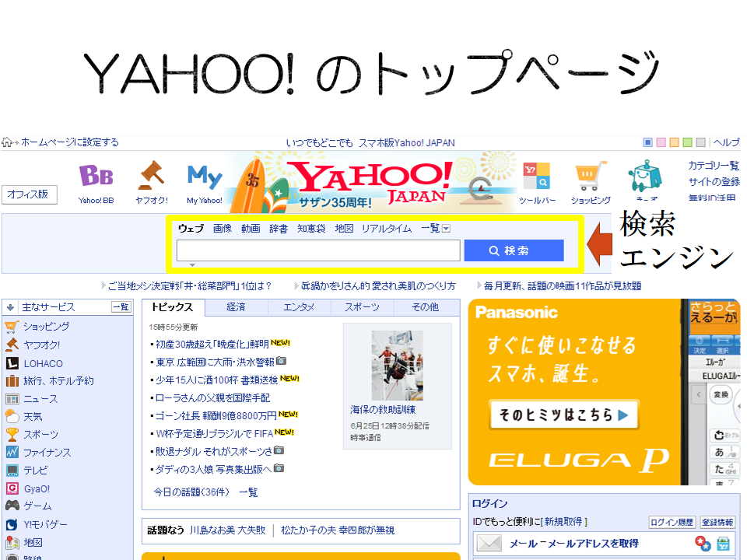Open the Shopping cart icon in header
The height and width of the screenshot is (560, 747).
pyautogui.click(x=591, y=176)
